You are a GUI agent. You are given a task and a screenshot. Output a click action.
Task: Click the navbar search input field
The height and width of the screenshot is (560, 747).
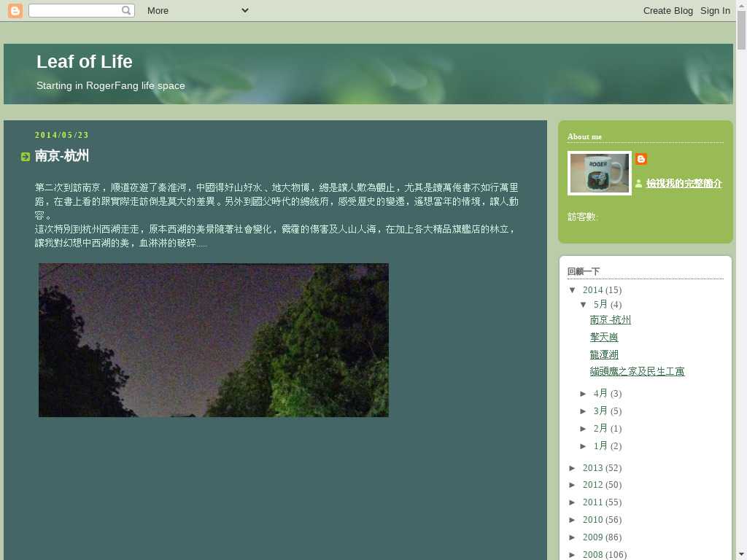75,10
